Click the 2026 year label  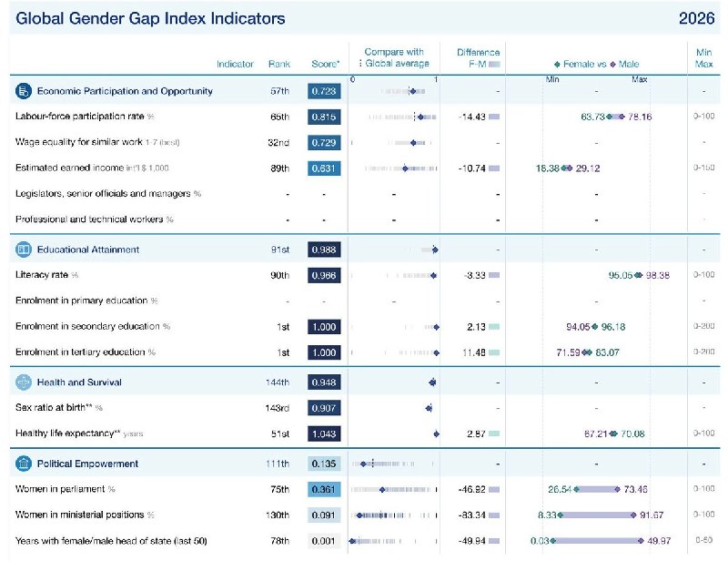696,18
